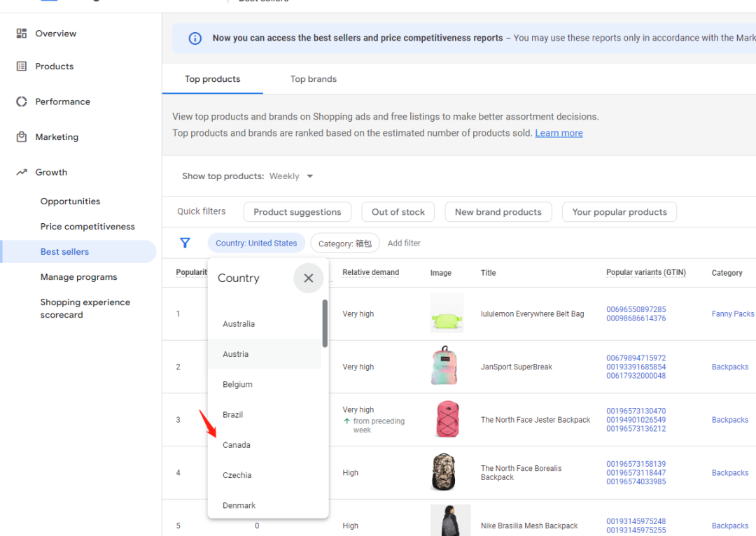Click the Performance donut icon
Image resolution: width=756 pixels, height=536 pixels.
pyautogui.click(x=22, y=101)
